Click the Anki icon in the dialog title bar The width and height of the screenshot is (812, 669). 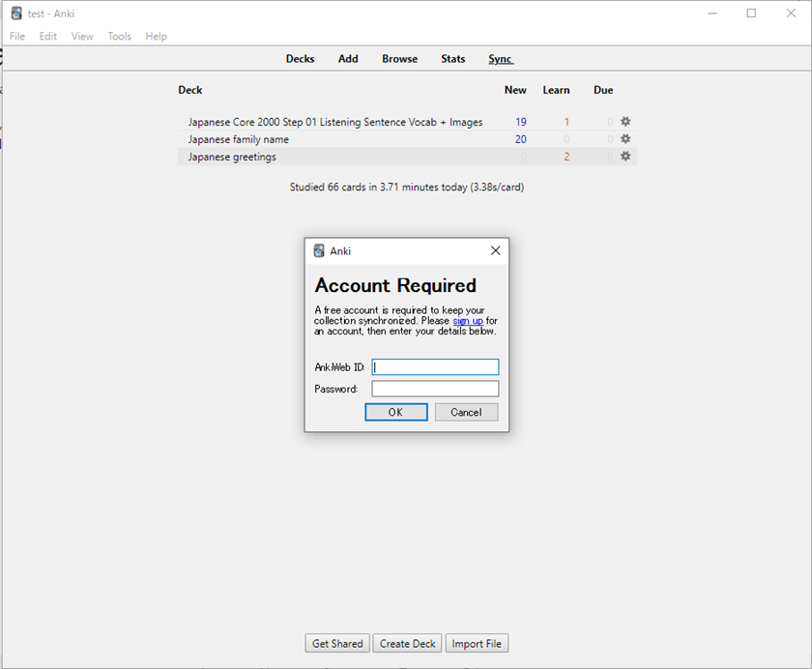tap(319, 251)
